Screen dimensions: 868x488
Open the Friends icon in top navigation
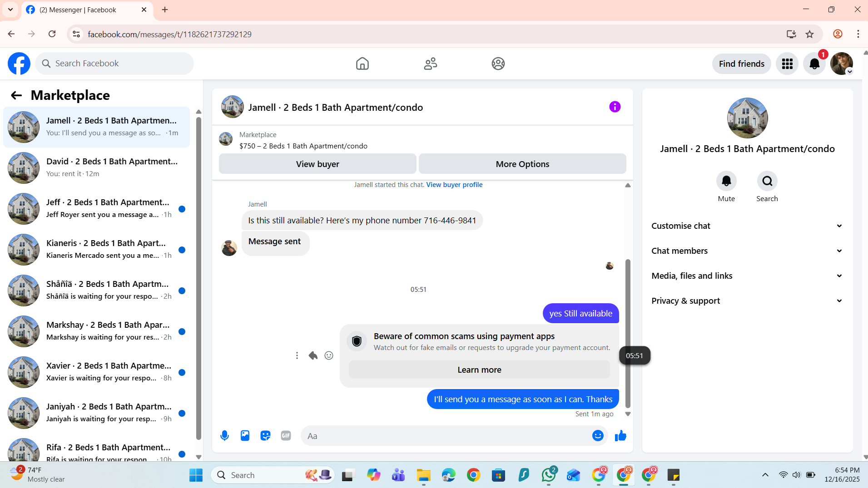431,64
